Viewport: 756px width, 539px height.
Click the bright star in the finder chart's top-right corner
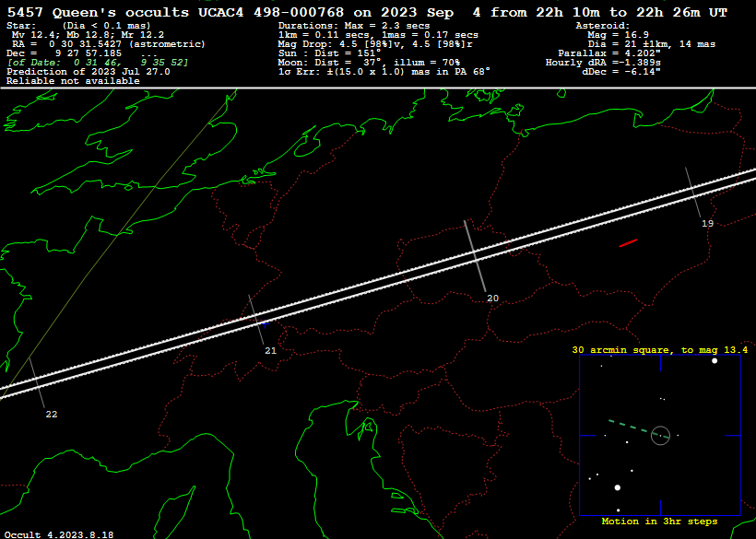pyautogui.click(x=715, y=361)
